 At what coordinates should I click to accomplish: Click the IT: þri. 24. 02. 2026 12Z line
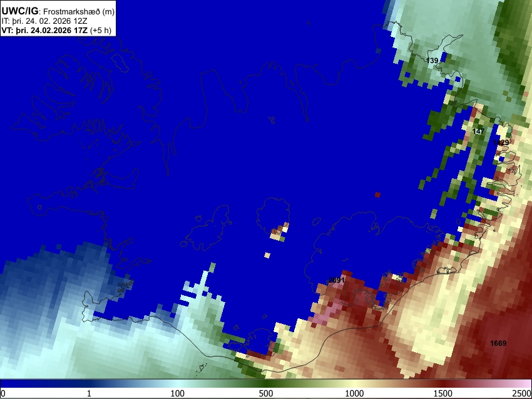click(x=44, y=21)
